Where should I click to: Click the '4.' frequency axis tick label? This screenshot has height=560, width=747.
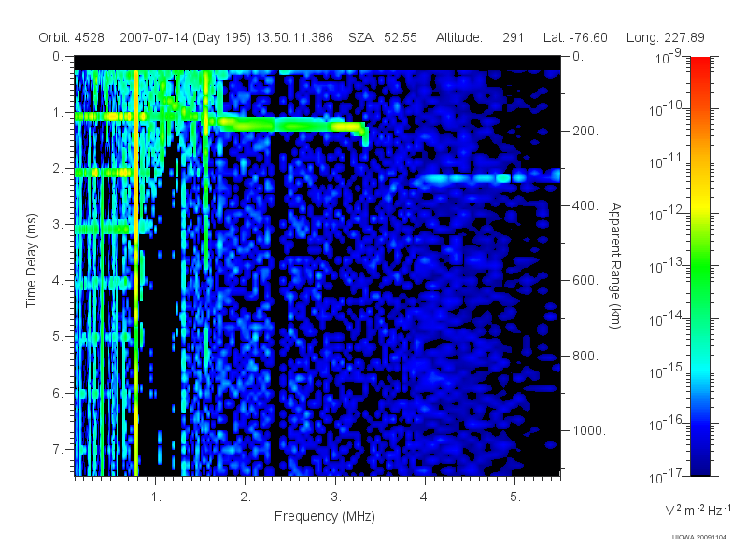click(426, 497)
